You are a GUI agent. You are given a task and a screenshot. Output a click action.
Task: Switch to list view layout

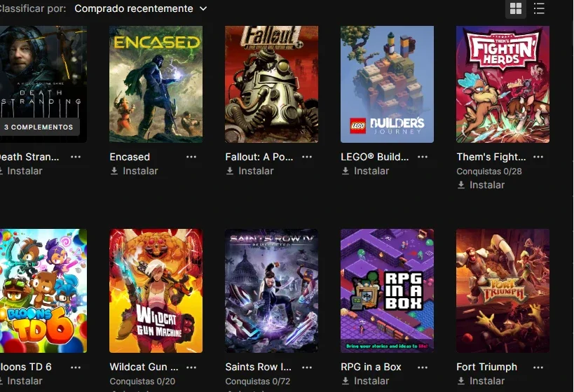(539, 8)
